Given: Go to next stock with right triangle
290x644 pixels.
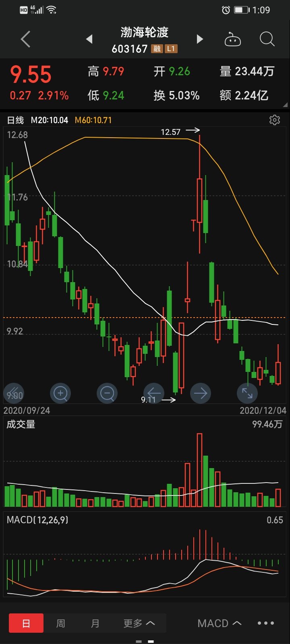Looking at the screenshot, I should [x=199, y=39].
